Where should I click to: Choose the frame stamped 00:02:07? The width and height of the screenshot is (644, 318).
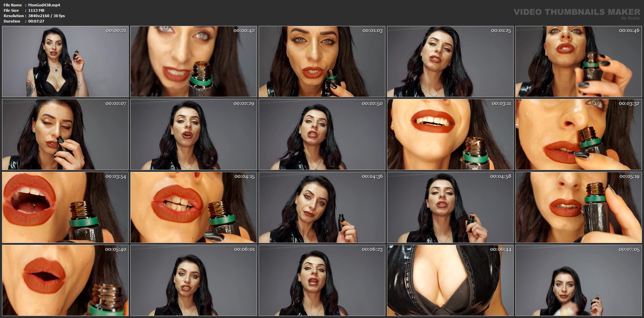tap(66, 134)
